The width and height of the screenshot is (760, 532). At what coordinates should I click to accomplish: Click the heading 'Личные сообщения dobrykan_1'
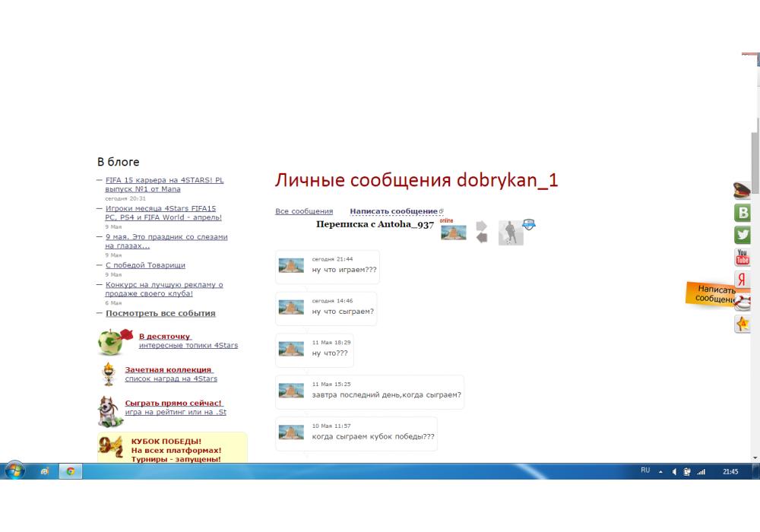[416, 180]
